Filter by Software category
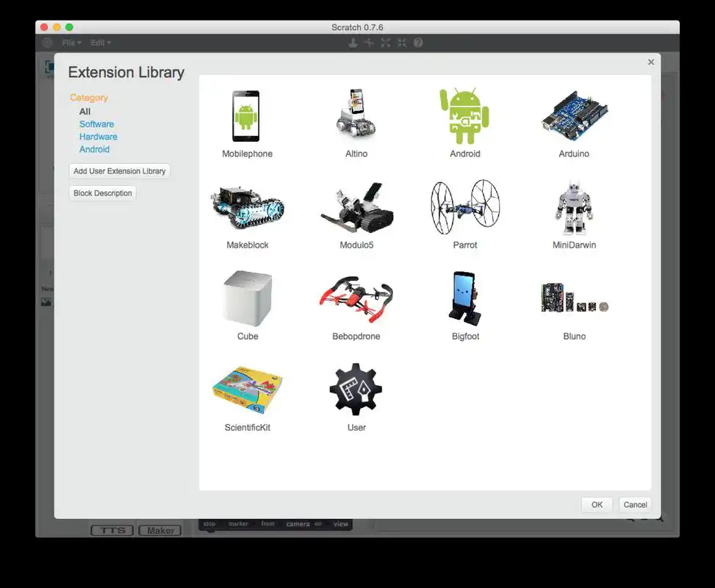 point(97,124)
